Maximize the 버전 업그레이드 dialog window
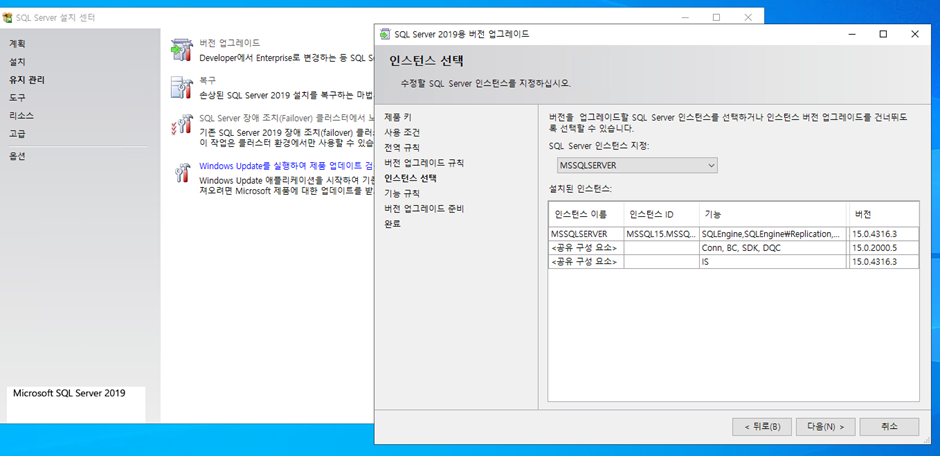This screenshot has height=456, width=940. coord(883,34)
